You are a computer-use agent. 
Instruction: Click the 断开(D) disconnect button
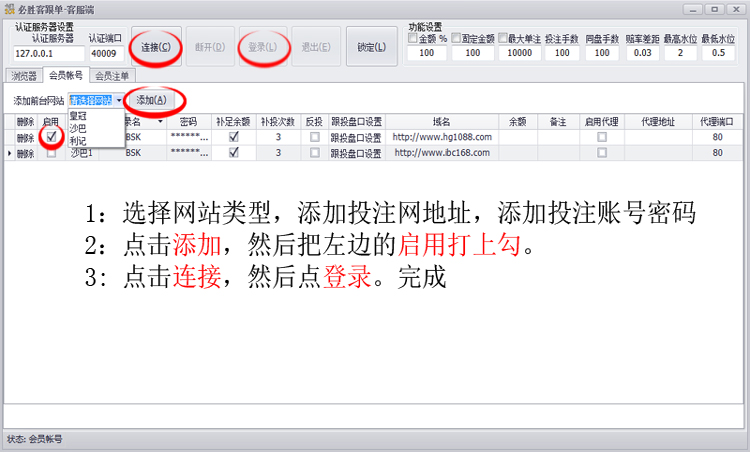[x=210, y=47]
